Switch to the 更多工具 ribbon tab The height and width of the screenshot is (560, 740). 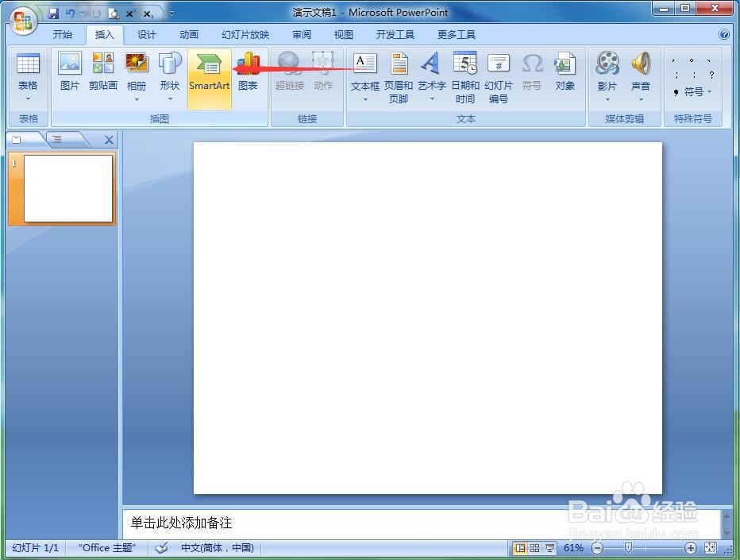(x=457, y=34)
